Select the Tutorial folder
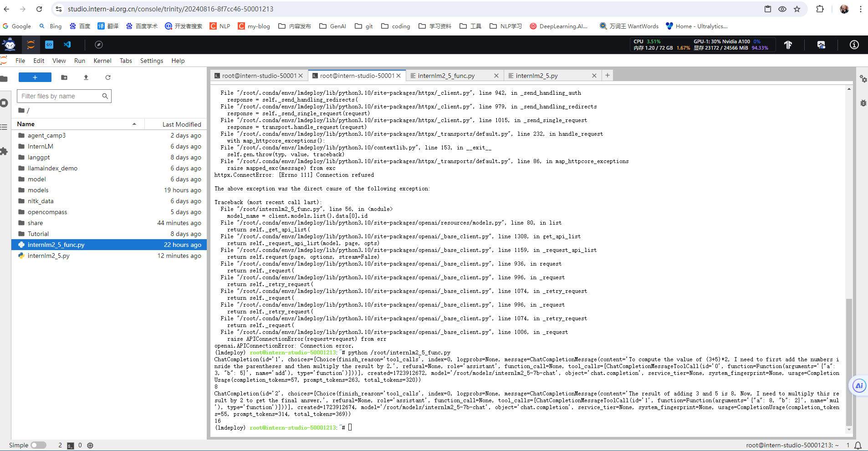The width and height of the screenshot is (868, 451). [x=109, y=234]
